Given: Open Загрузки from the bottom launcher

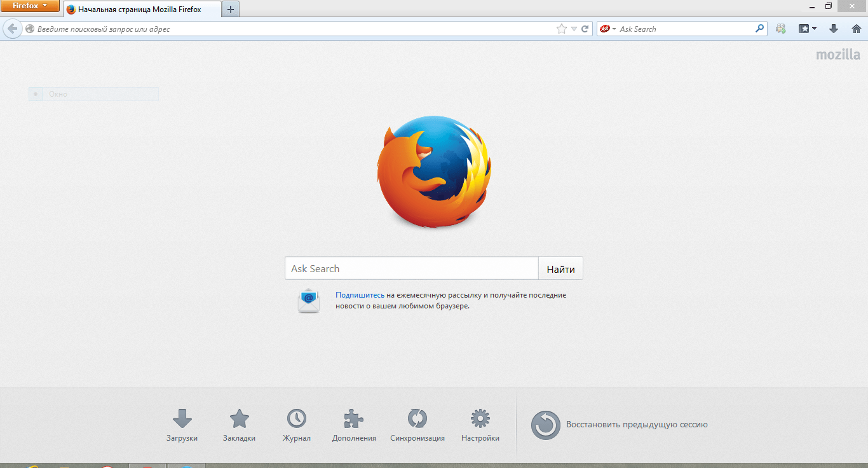Looking at the screenshot, I should [x=182, y=425].
